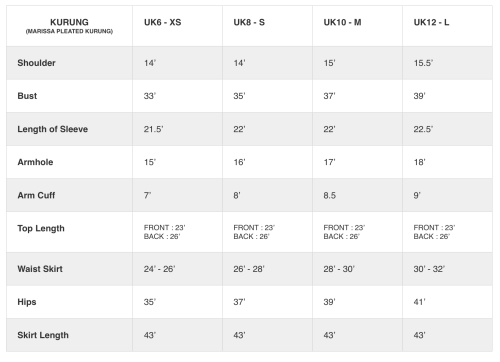Select the UK8 - S column header
Image resolution: width=500 pixels, height=362 pixels.
click(x=249, y=22)
